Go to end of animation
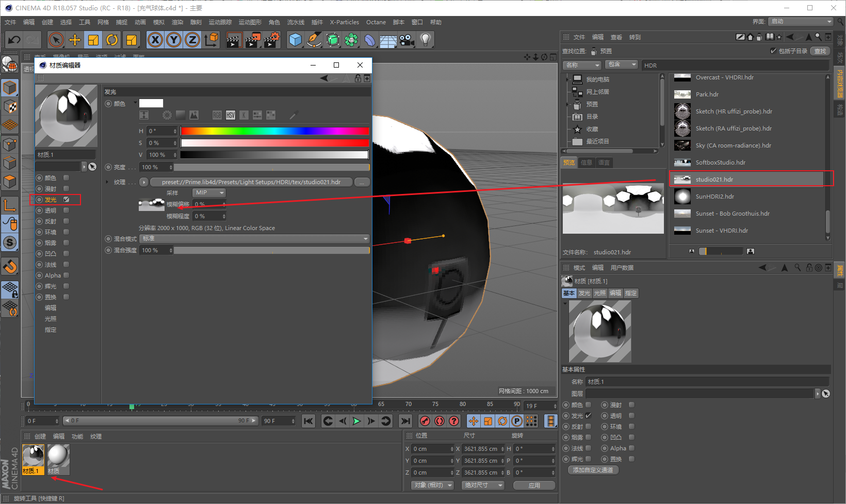 405,421
